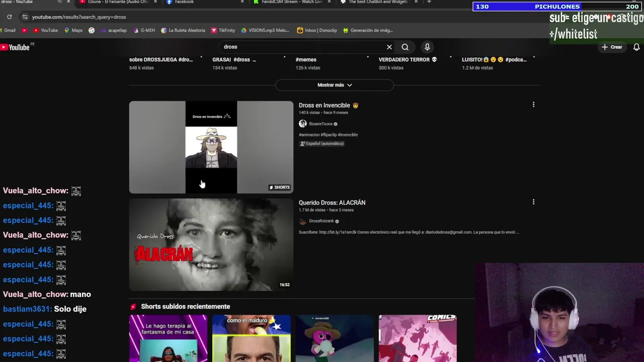Open the Querido Dross: ALACRÁN title link

point(332,203)
